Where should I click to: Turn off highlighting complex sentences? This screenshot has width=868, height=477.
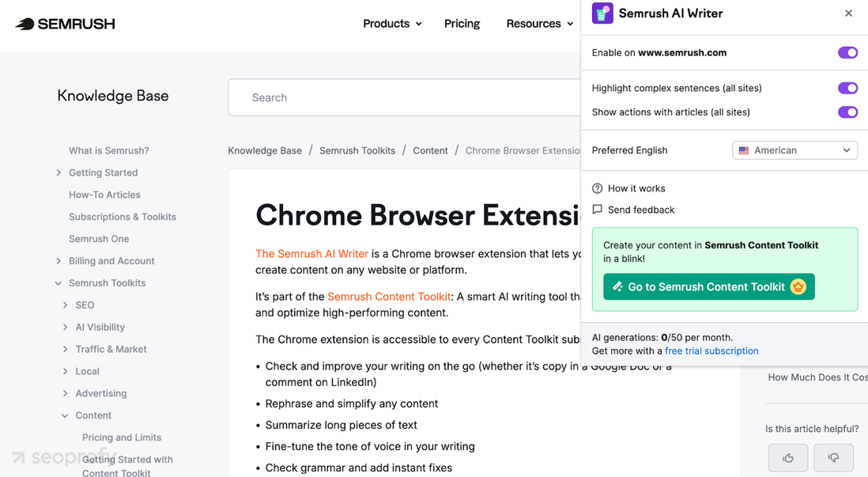point(847,88)
